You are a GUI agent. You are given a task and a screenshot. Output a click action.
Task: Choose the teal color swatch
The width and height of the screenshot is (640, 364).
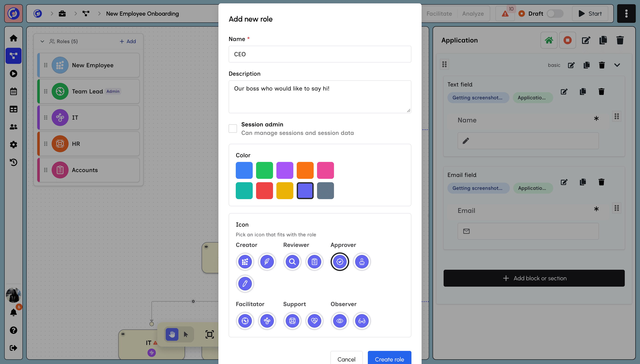244,190
